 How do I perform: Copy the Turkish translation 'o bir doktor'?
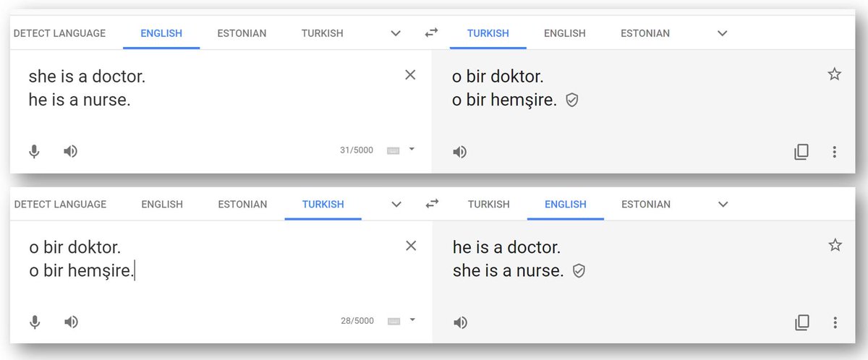click(x=801, y=152)
